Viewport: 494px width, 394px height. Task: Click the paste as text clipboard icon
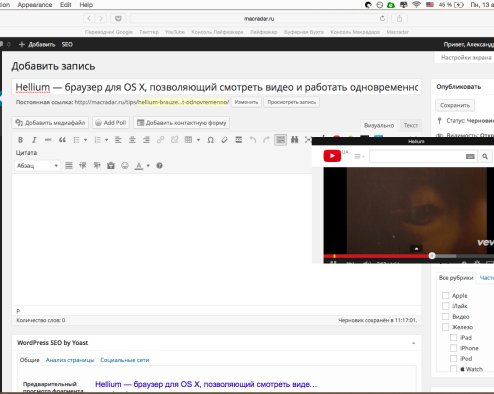111,165
